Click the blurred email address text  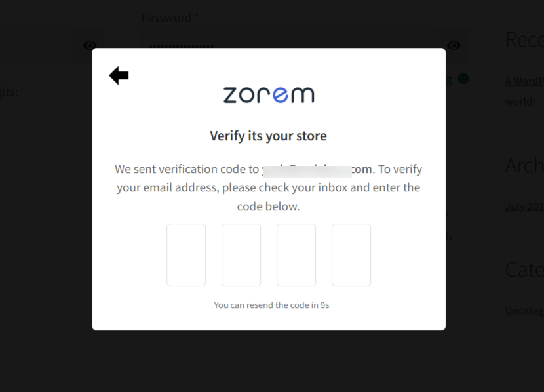point(307,170)
